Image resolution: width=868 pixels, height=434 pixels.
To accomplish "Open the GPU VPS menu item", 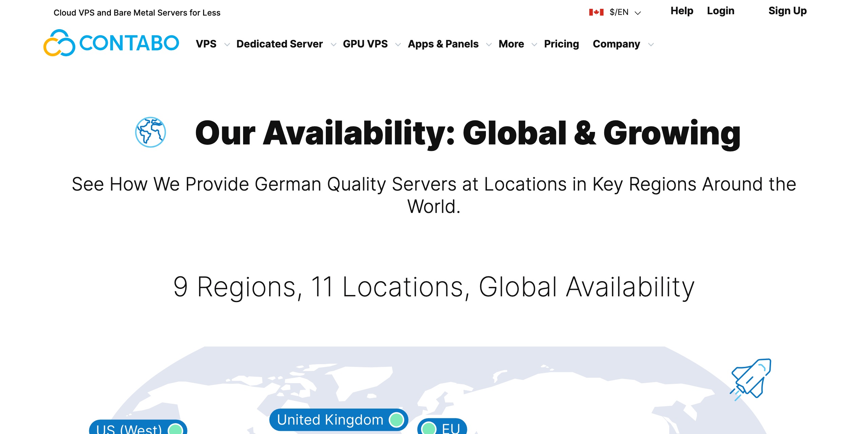I will tap(365, 44).
